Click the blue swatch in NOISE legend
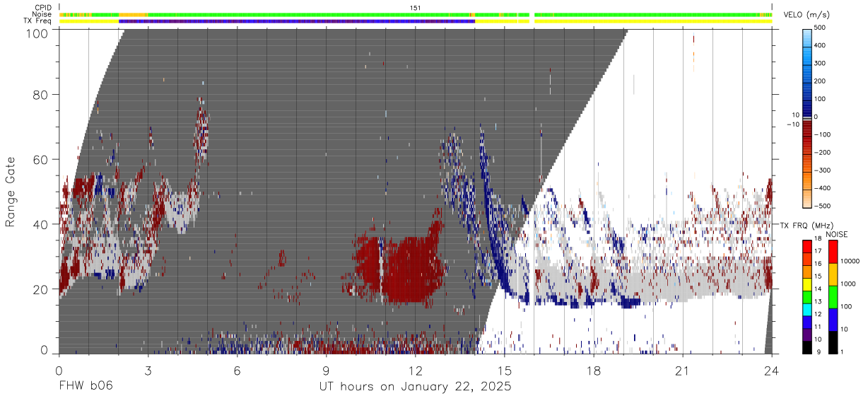 coord(833,320)
